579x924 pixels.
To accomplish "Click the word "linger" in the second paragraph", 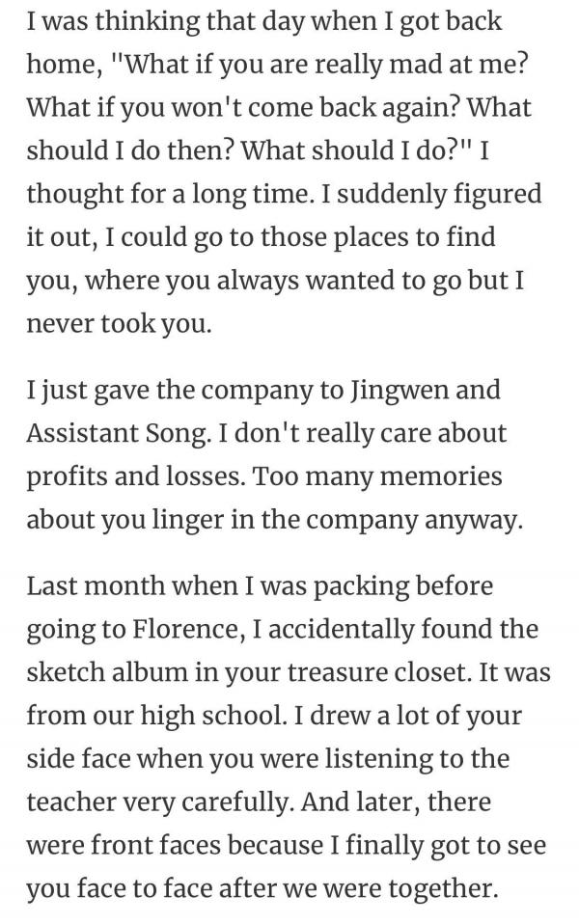I will pyautogui.click(x=188, y=520).
